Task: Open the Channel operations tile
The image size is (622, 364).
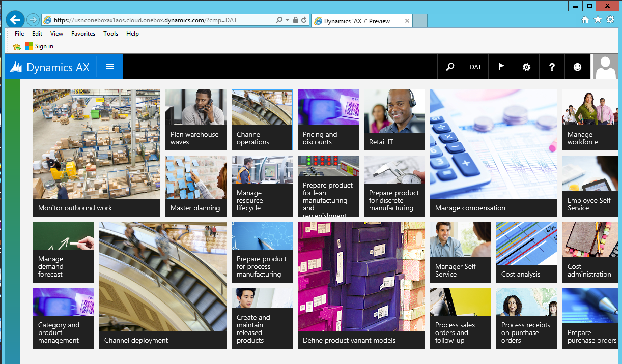Action: (x=262, y=120)
